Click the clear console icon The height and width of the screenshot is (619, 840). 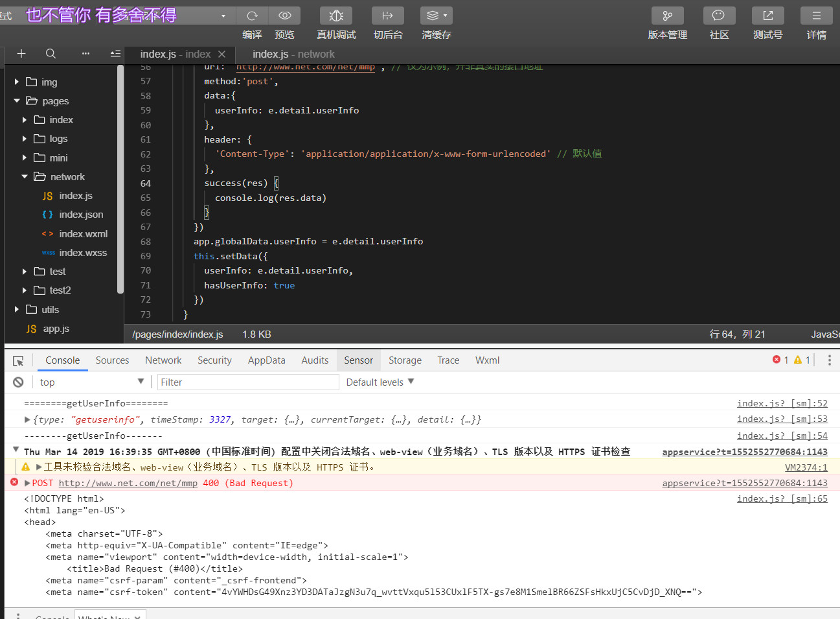18,382
